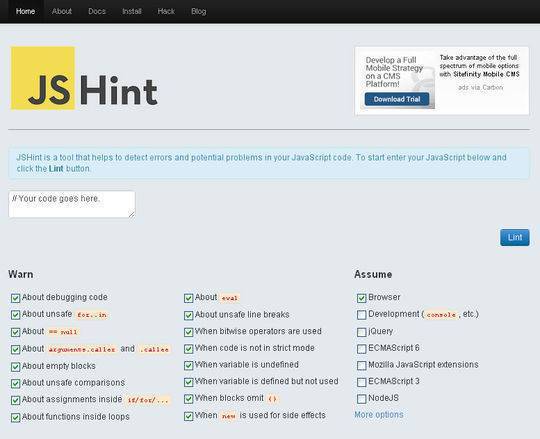Viewport: 540px width, 439px height.
Task: Click the Lint button
Action: tap(515, 237)
